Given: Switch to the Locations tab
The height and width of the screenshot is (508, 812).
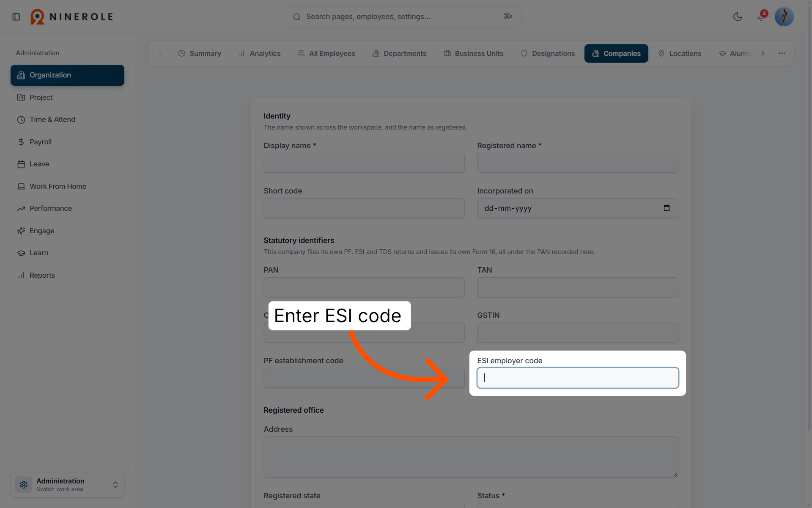Looking at the screenshot, I should click(x=680, y=53).
